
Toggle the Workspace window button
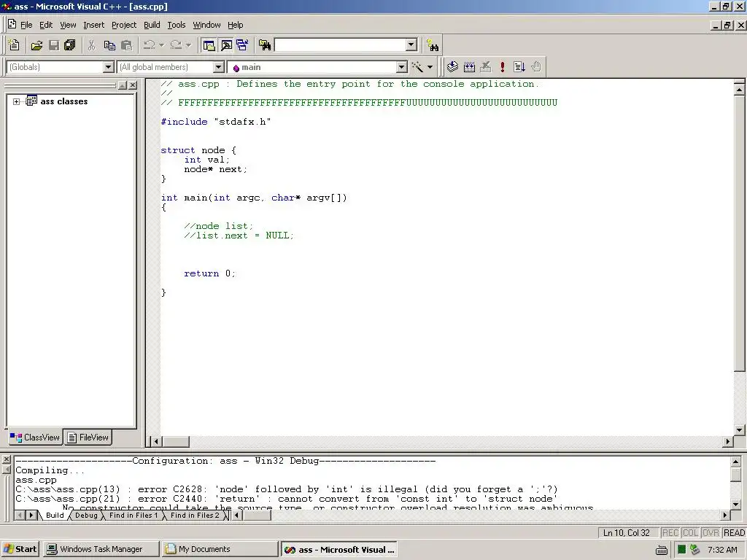tap(209, 45)
